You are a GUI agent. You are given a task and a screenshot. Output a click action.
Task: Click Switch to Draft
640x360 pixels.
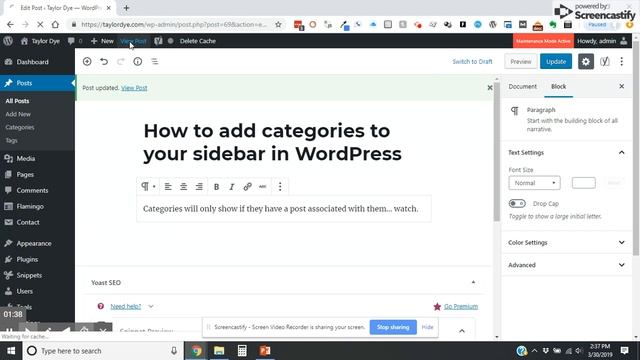coord(472,62)
